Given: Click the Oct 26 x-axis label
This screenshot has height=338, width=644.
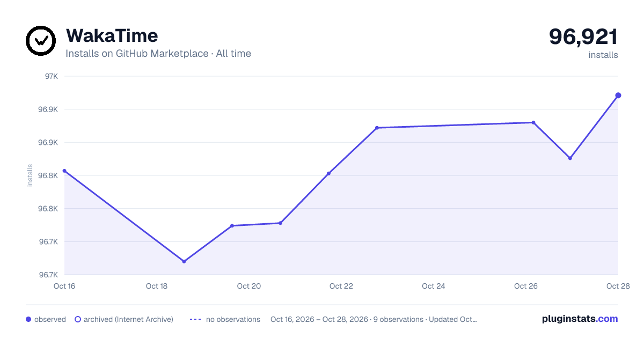Looking at the screenshot, I should pos(526,286).
